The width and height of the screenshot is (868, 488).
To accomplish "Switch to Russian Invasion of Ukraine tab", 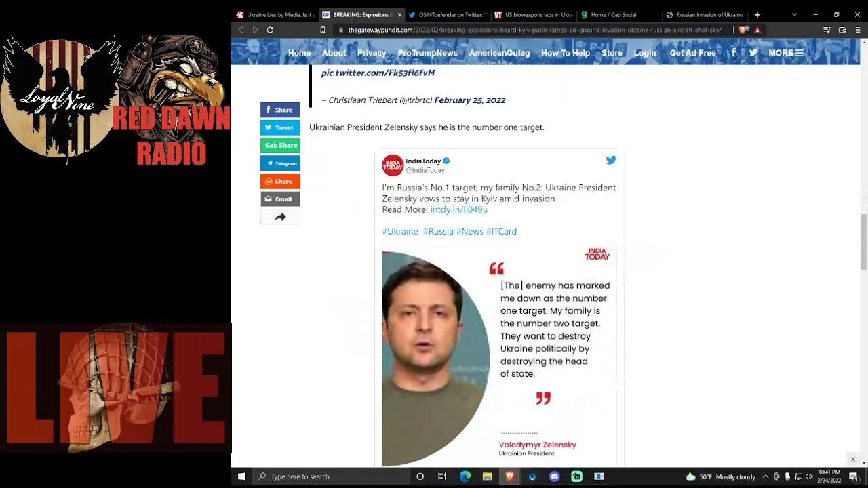I will (705, 14).
